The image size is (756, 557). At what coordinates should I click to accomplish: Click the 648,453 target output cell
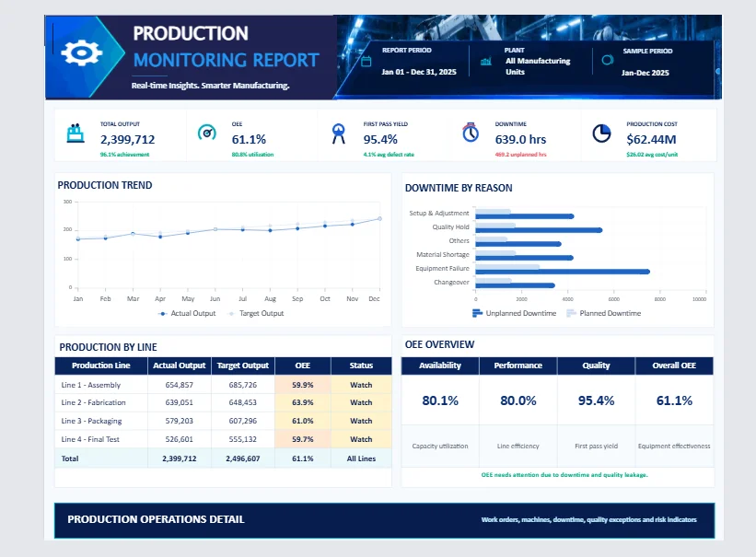pyautogui.click(x=242, y=402)
